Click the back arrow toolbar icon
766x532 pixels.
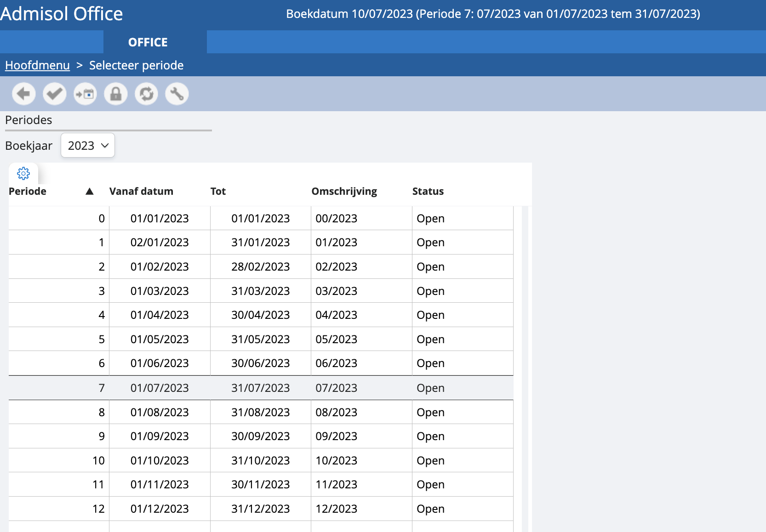tap(24, 94)
